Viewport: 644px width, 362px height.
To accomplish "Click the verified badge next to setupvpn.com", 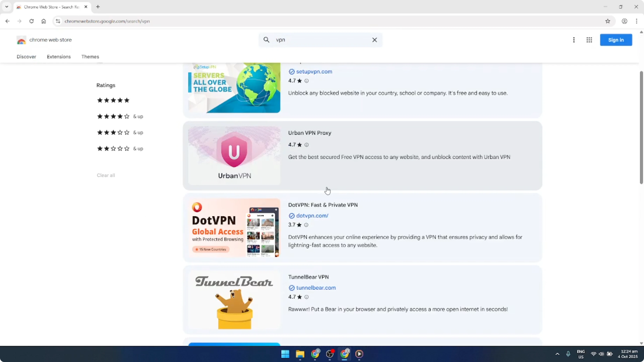I will coord(292,72).
